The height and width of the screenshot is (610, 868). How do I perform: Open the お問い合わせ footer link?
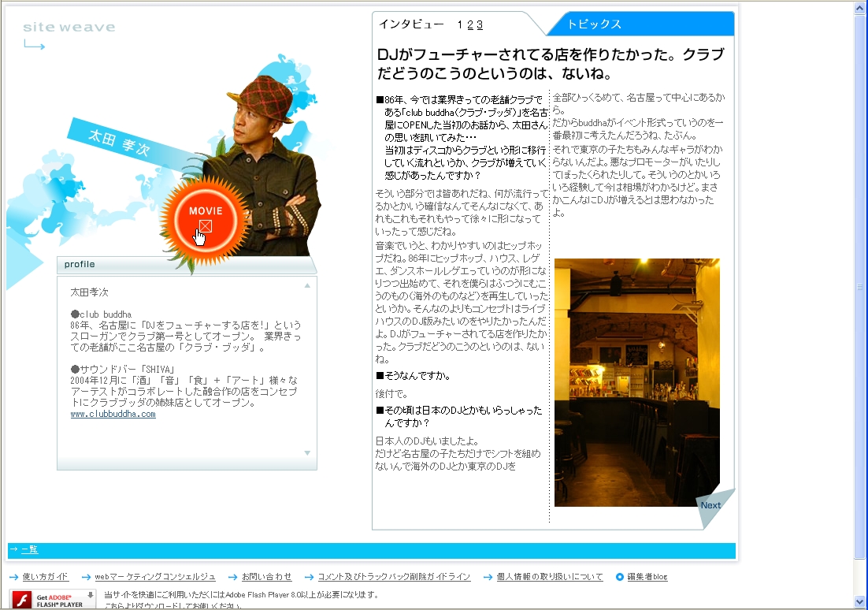coord(266,577)
